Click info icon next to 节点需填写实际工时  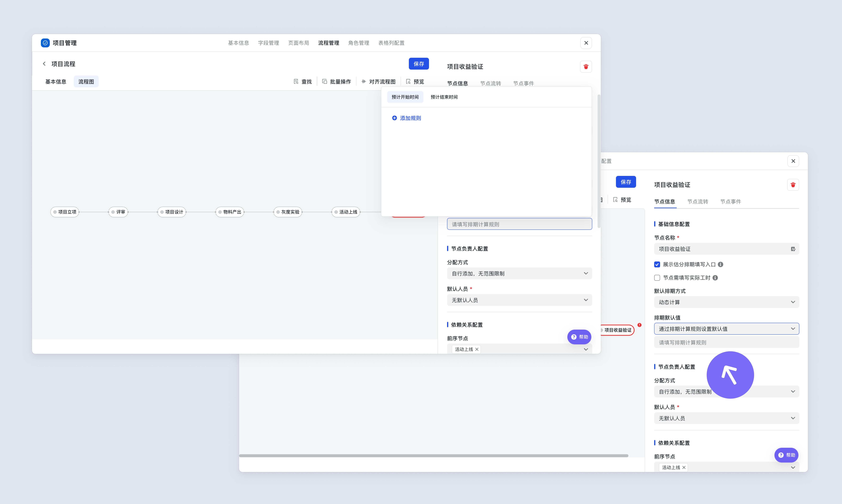pos(715,277)
